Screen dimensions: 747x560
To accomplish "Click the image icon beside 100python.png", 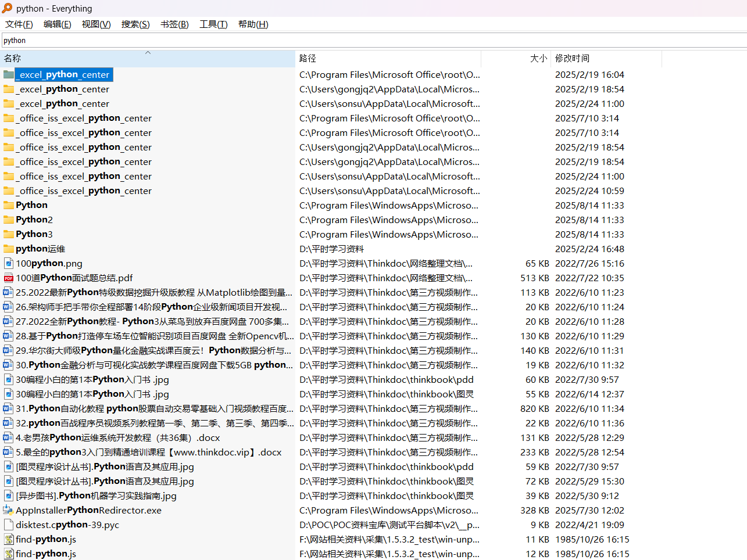I will point(8,263).
